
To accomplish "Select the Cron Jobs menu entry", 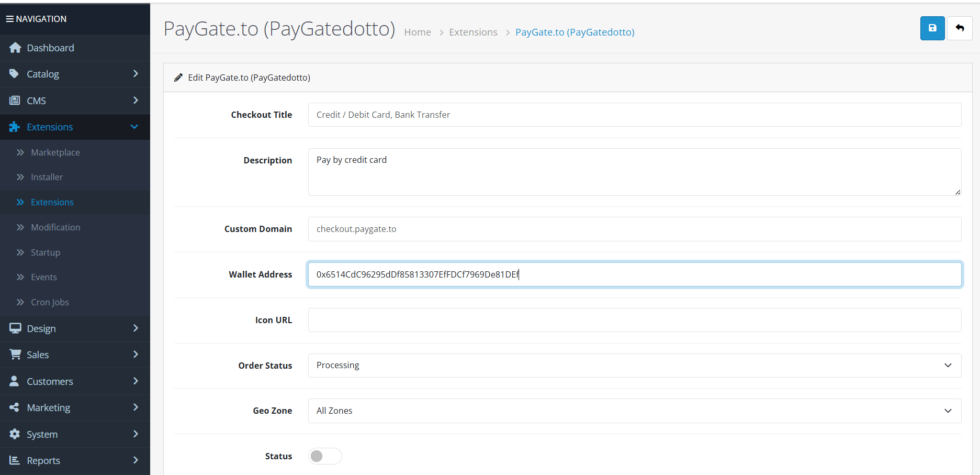I will 50,302.
